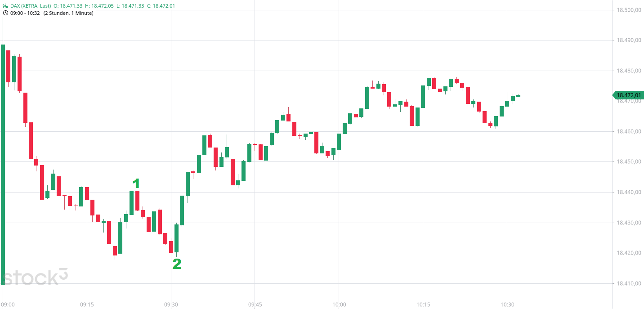
Task: Open the DAX (XETRA, Last) instrument label
Action: coord(31,6)
